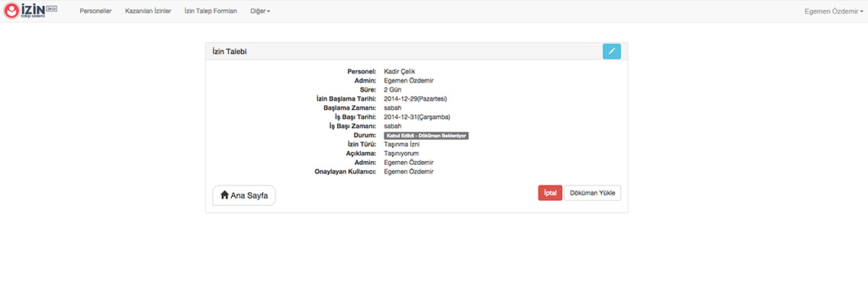Click the Döküman Yükle button
Screen dimensions: 868x287
(593, 193)
